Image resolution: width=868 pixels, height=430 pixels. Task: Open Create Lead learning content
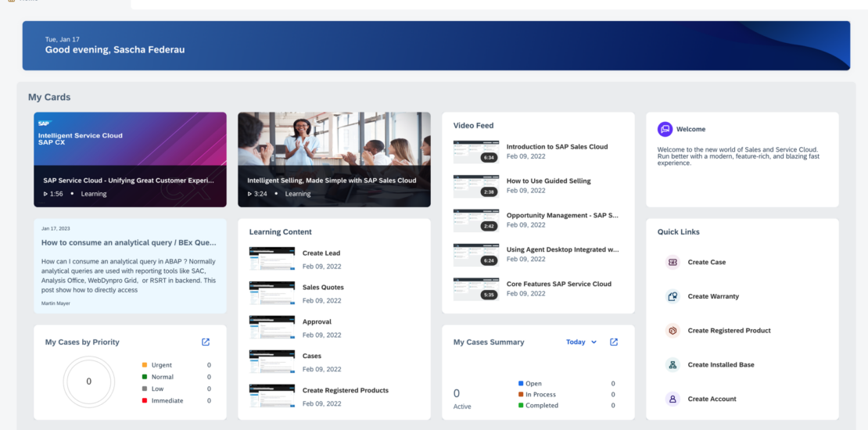(x=321, y=253)
